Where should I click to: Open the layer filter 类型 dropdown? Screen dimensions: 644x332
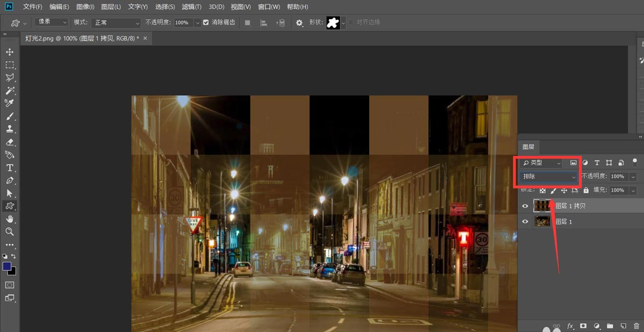point(541,162)
